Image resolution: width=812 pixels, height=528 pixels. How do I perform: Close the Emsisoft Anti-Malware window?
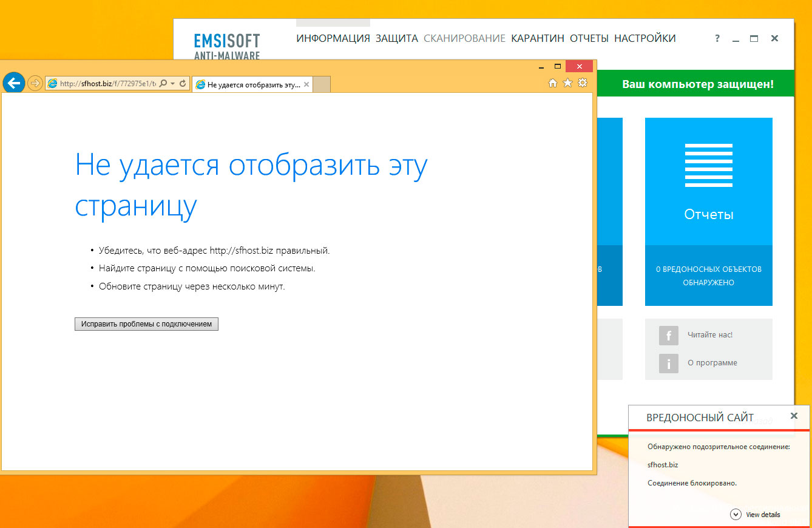point(774,38)
